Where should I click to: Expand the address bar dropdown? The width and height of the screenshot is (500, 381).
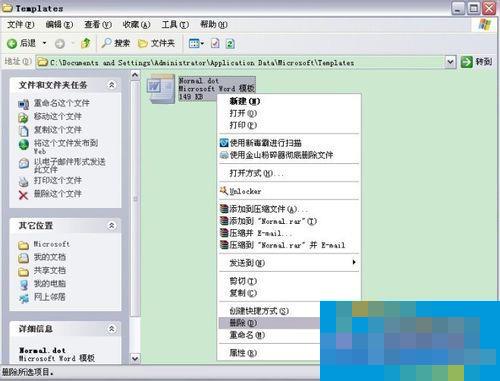click(x=450, y=62)
